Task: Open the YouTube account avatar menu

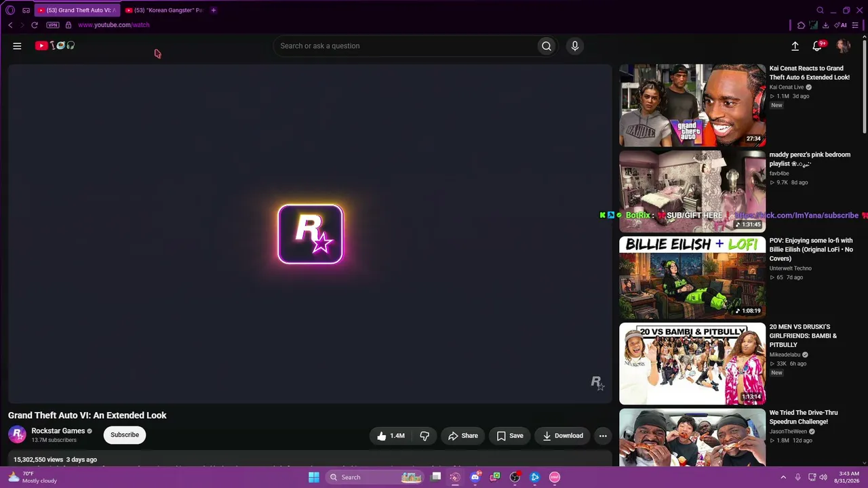Action: [843, 46]
